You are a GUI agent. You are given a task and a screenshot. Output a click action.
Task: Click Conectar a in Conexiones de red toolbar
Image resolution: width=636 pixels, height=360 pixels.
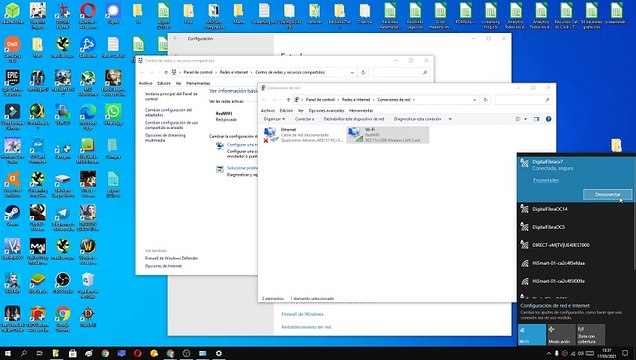point(304,119)
